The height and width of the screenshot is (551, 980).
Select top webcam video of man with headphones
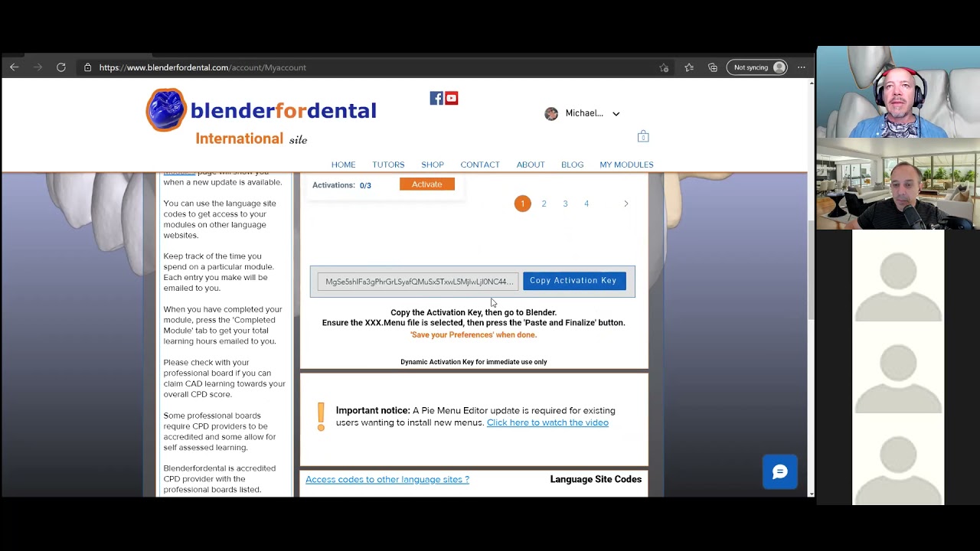[898, 92]
